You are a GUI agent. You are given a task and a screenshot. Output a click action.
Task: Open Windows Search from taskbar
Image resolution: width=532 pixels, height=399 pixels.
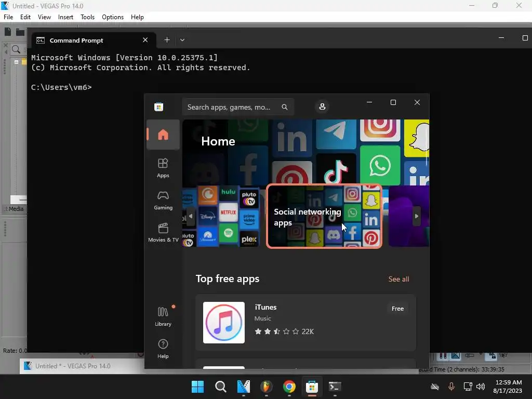(220, 387)
